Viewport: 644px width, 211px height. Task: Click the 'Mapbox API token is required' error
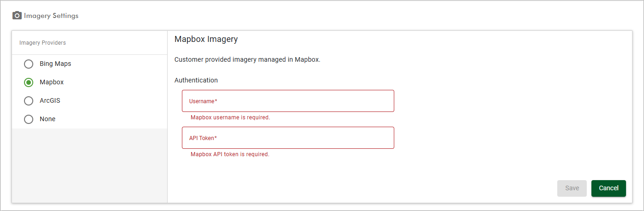pyautogui.click(x=230, y=154)
